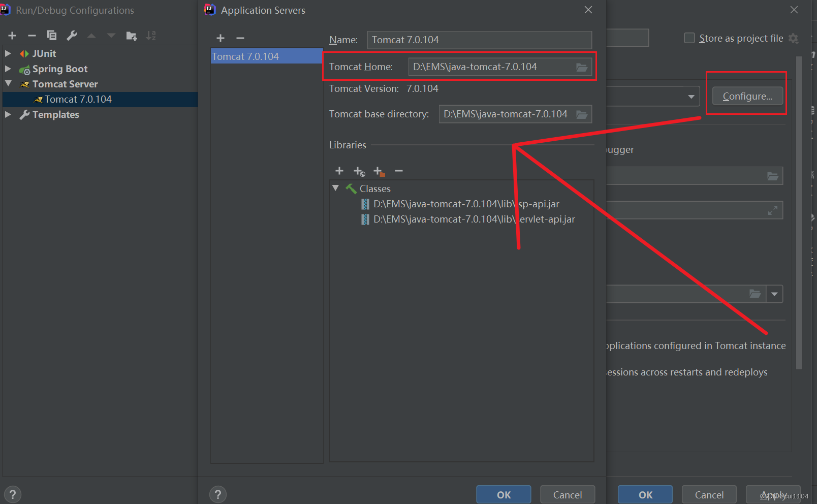Screen dimensions: 817x504
Task: Expand the Templates tree node
Action: 8,114
